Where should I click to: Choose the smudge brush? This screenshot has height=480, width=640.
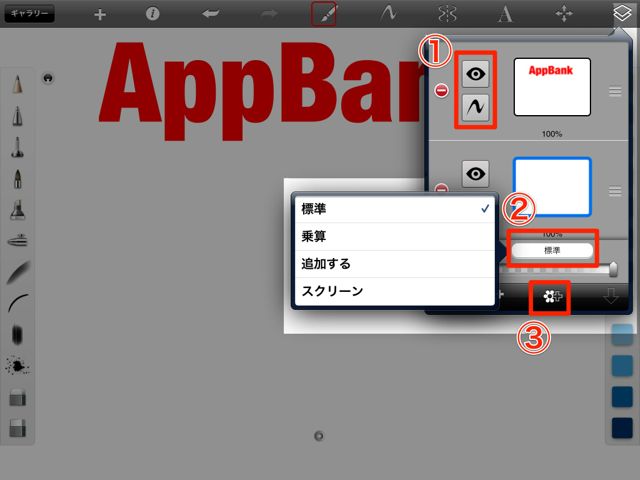[x=17, y=334]
